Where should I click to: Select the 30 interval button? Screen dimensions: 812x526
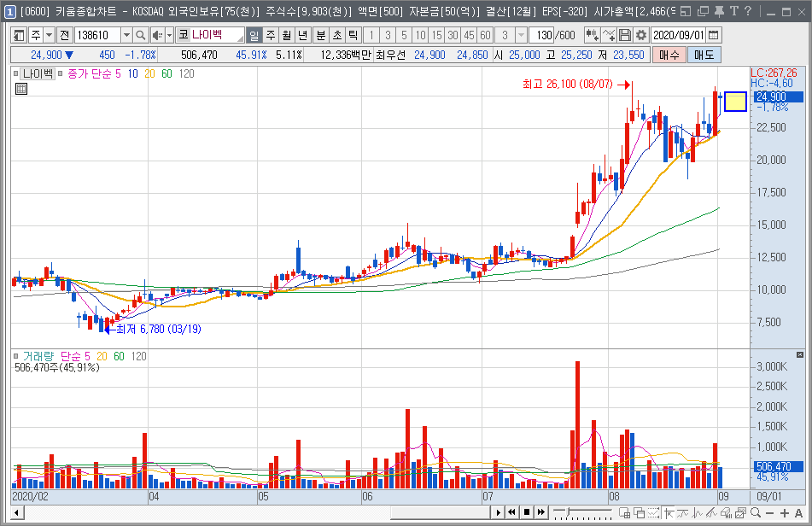pos(453,35)
